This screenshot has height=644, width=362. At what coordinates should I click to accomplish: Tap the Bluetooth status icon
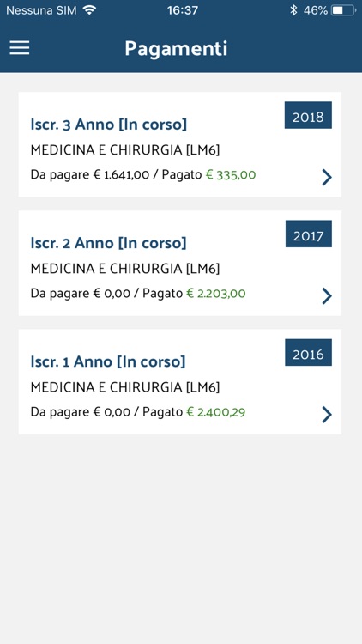(x=293, y=10)
